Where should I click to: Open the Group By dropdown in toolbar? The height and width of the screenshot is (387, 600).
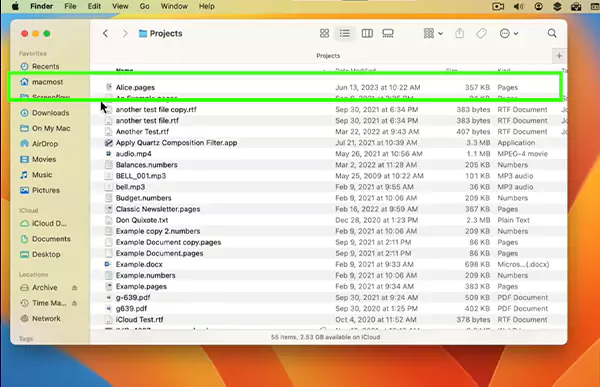pyautogui.click(x=433, y=34)
